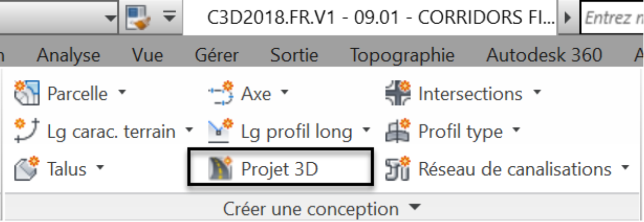Click the Talus grading icon
Image resolution: width=644 pixels, height=222 pixels.
[27, 168]
